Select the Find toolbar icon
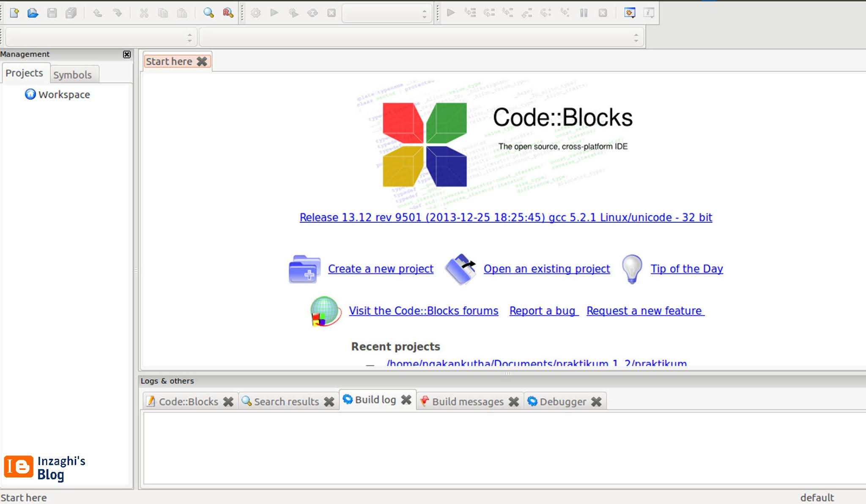 (207, 13)
